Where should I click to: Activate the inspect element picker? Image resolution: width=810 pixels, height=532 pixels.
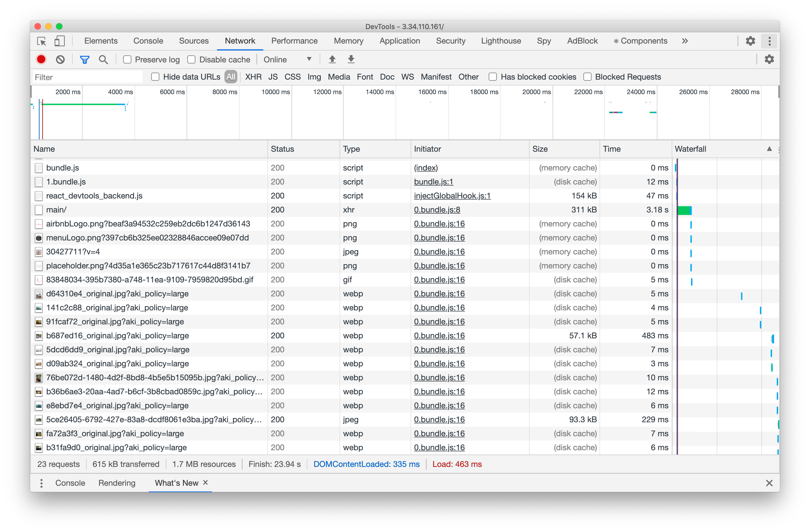point(41,41)
